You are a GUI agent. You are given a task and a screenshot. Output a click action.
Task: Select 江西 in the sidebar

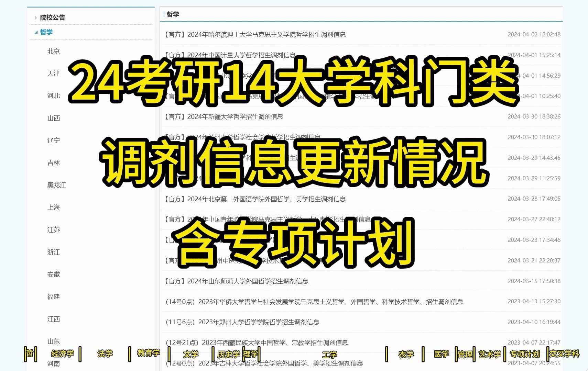point(54,319)
